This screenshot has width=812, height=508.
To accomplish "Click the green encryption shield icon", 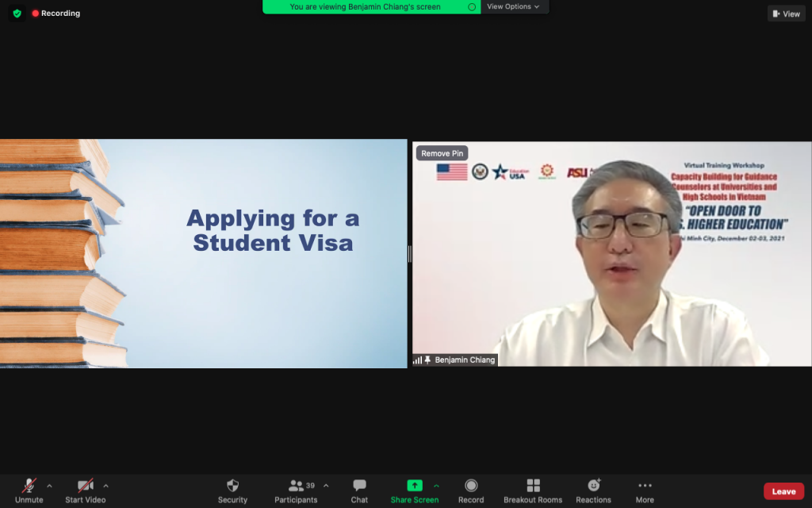I will 17,13.
